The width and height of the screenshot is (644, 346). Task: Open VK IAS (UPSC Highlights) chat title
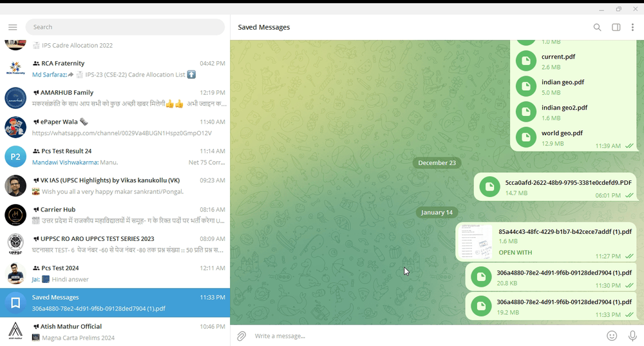[110, 180]
